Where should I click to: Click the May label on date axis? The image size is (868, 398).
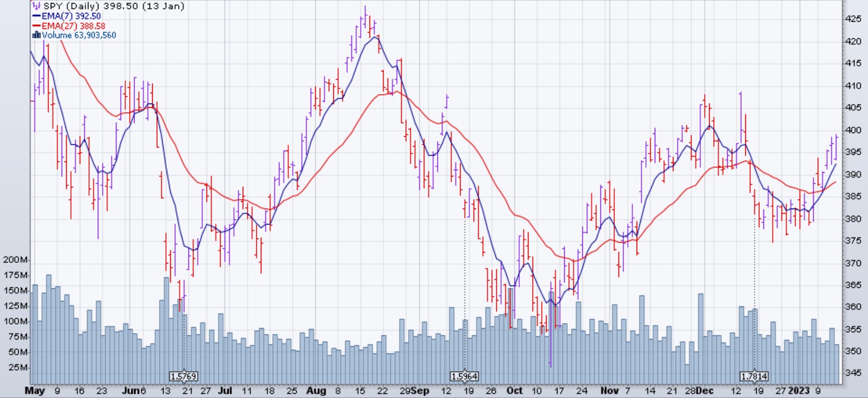pyautogui.click(x=35, y=391)
